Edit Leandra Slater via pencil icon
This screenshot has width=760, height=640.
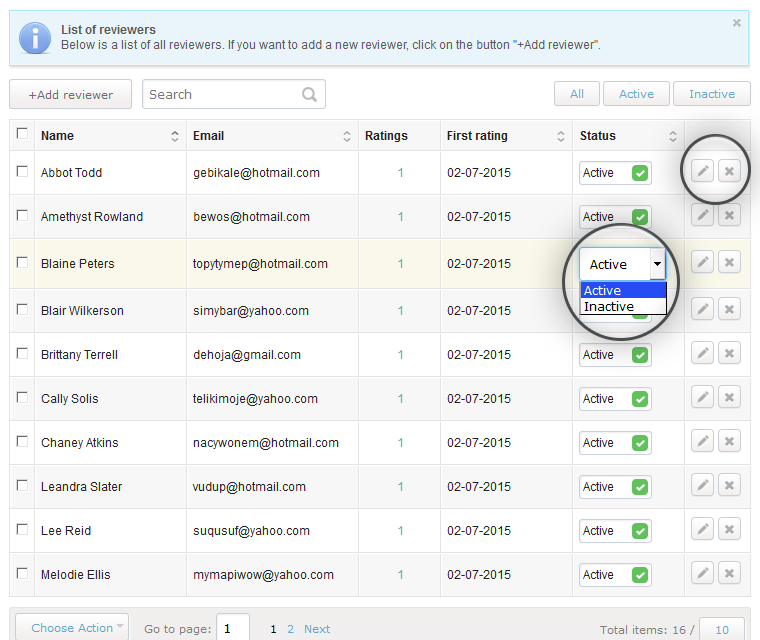pos(702,485)
